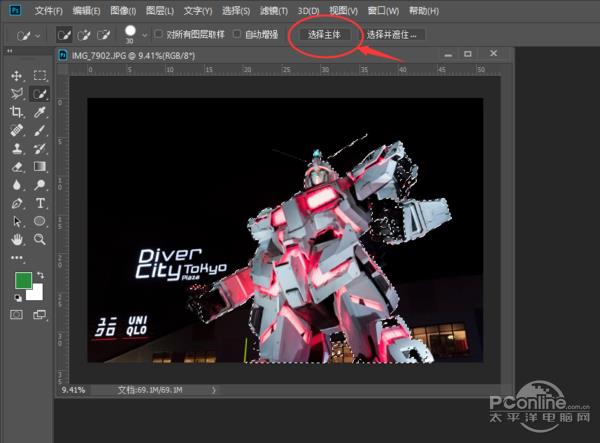The height and width of the screenshot is (443, 600).
Task: Choose Subtract from Selection mode
Action: click(x=103, y=35)
